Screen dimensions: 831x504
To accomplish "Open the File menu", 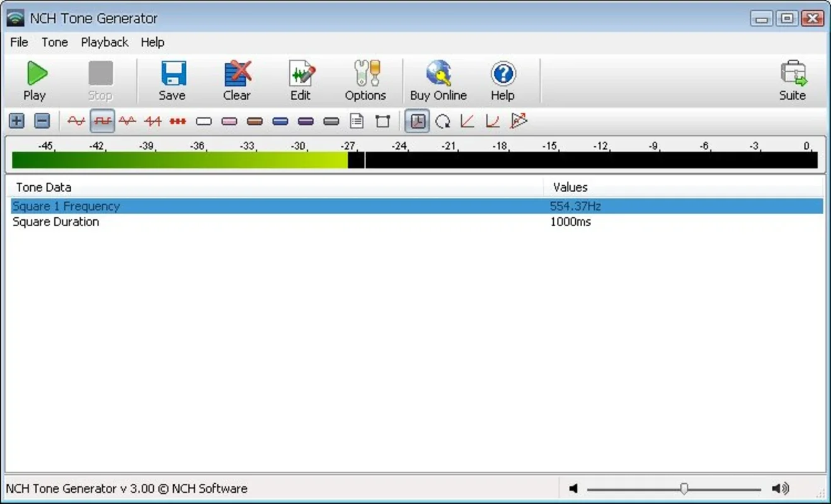I will (x=20, y=42).
